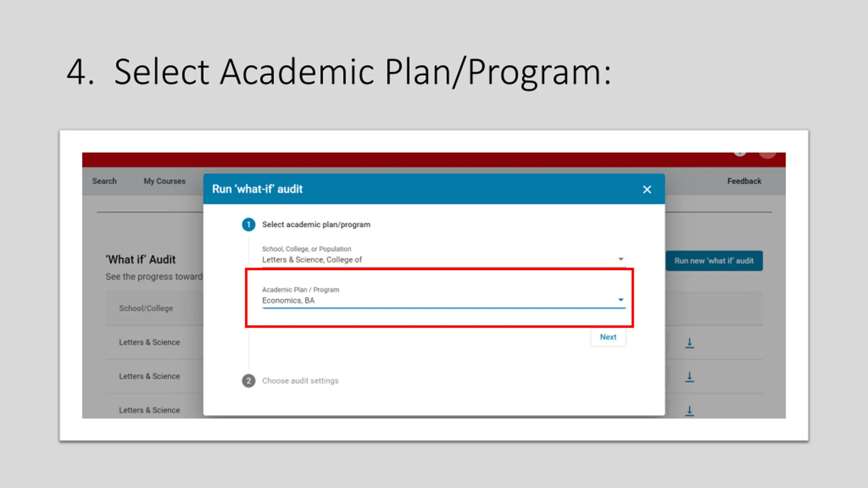Close the Run 'what-if' audit dialog
The height and width of the screenshot is (488, 868).
[647, 189]
